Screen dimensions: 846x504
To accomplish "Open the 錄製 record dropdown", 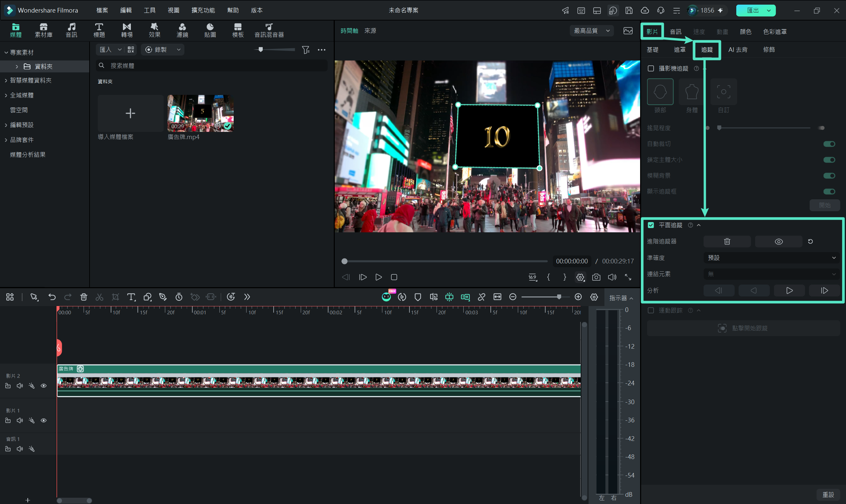I will coord(163,50).
